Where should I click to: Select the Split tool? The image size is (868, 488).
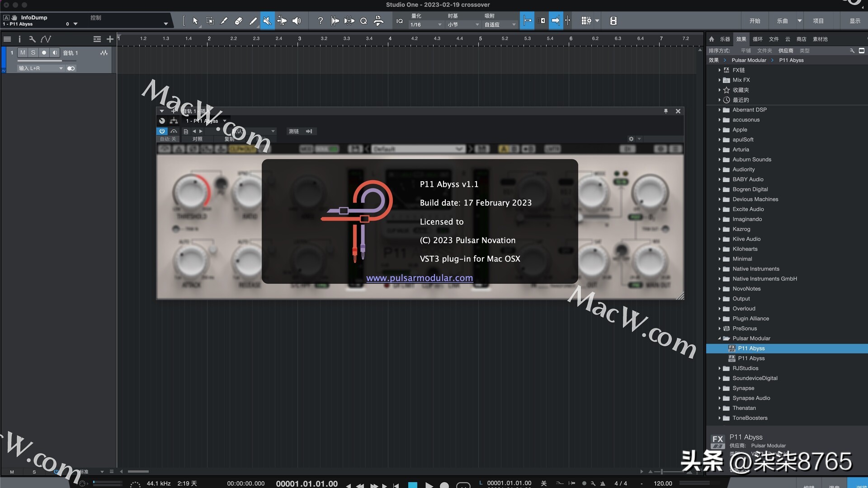[x=224, y=20]
